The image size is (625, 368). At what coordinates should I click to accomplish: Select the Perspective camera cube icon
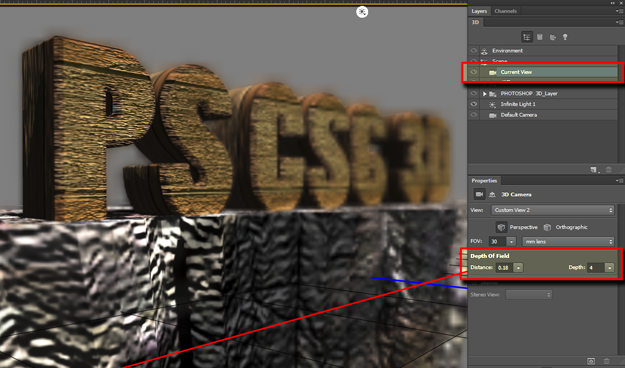501,227
